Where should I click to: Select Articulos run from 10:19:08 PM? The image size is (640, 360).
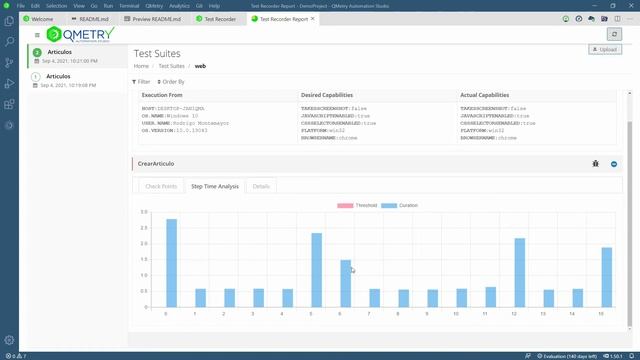[x=78, y=80]
